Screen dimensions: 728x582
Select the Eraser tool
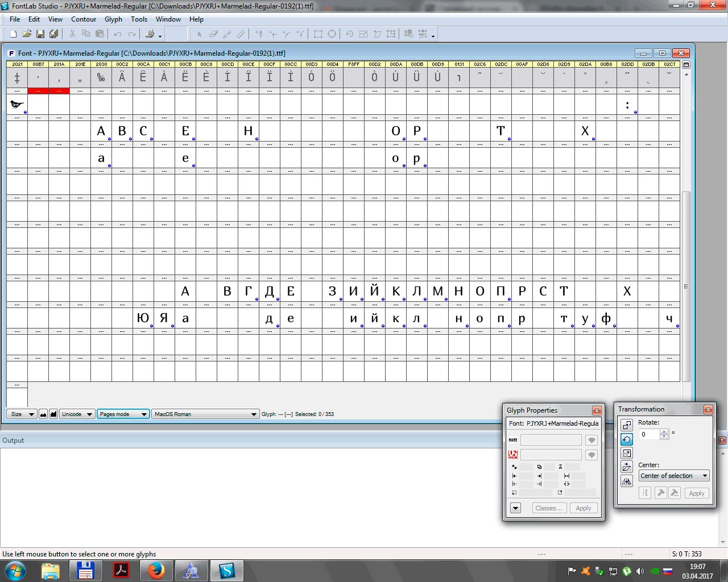click(x=213, y=34)
